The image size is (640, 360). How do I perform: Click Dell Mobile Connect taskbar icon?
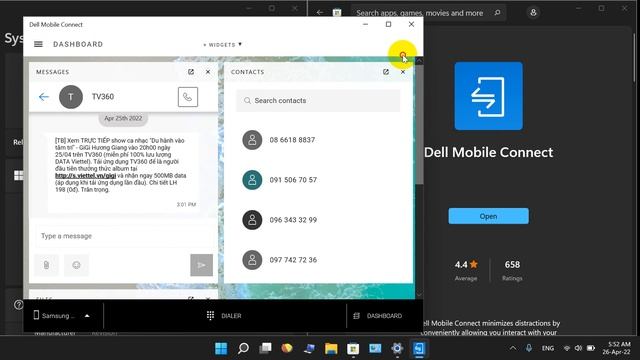click(419, 348)
